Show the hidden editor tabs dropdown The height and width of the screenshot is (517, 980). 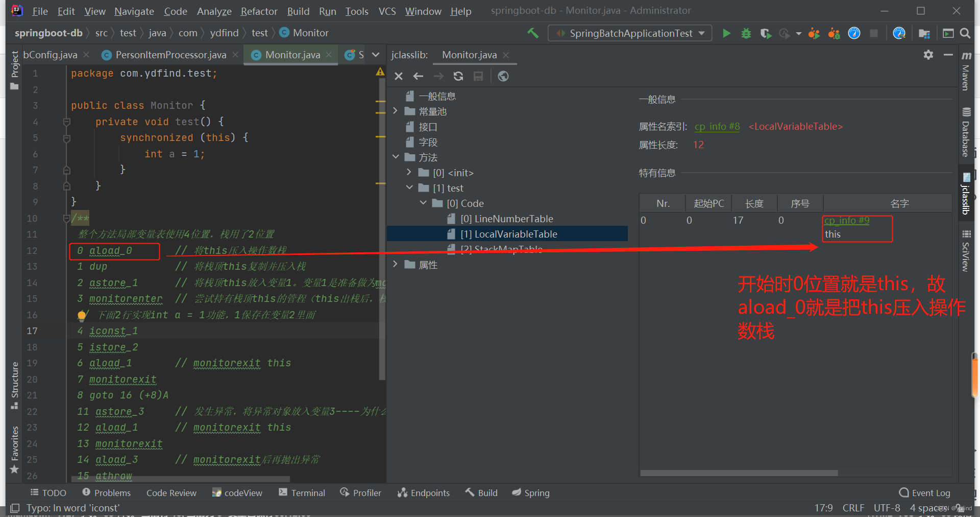(376, 55)
